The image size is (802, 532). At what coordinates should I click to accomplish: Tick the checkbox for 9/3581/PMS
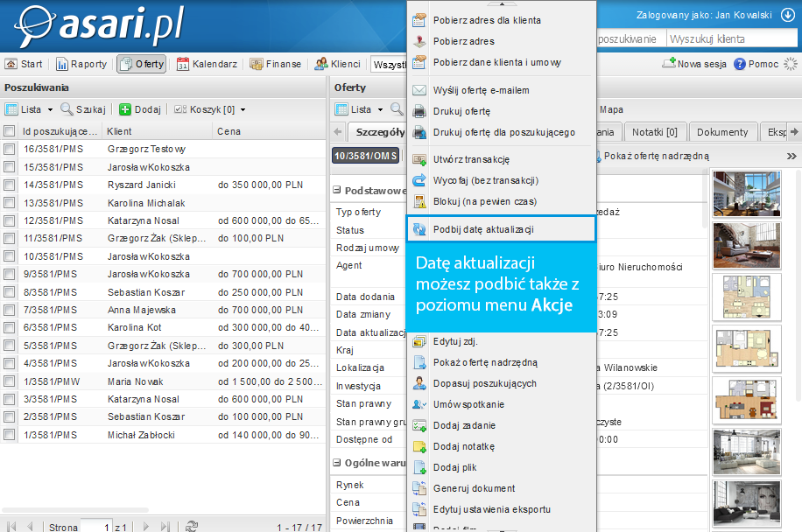[x=10, y=275]
